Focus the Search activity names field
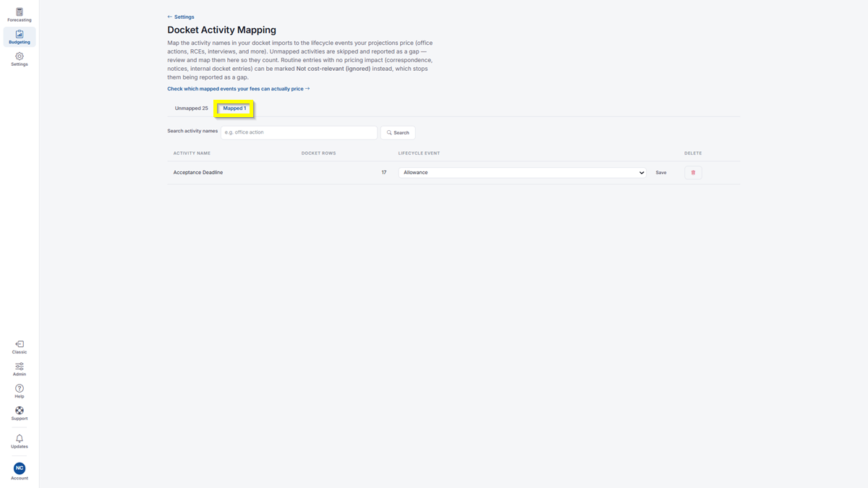 299,132
